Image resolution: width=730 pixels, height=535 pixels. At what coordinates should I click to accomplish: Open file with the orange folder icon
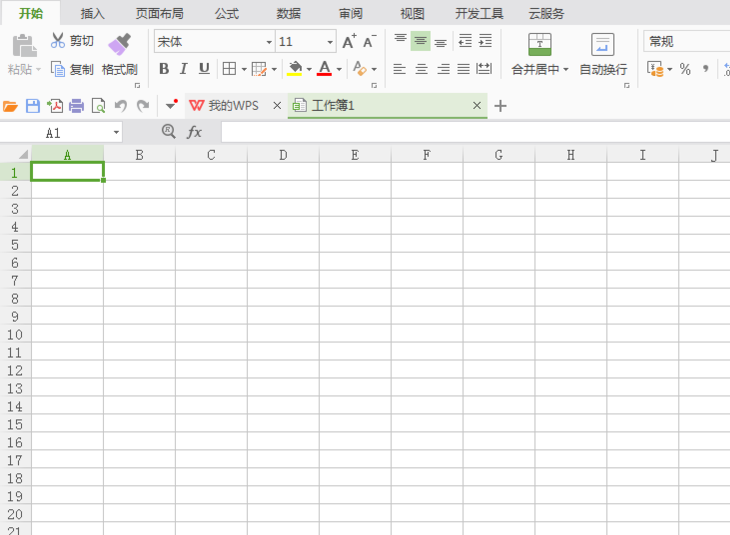coord(11,106)
